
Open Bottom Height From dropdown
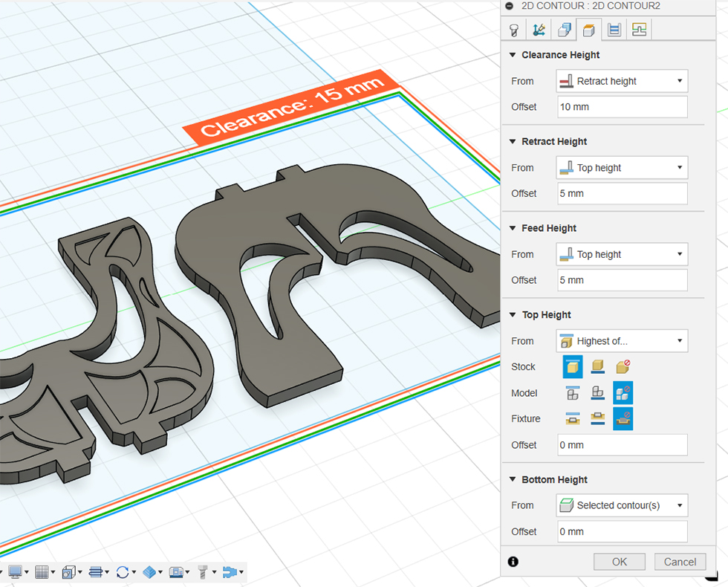pyautogui.click(x=622, y=505)
